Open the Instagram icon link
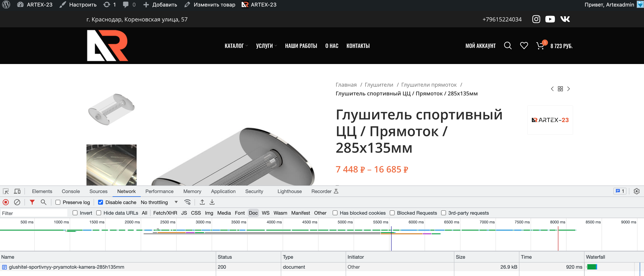Screen dimensions: 644x276 pyautogui.click(x=536, y=19)
